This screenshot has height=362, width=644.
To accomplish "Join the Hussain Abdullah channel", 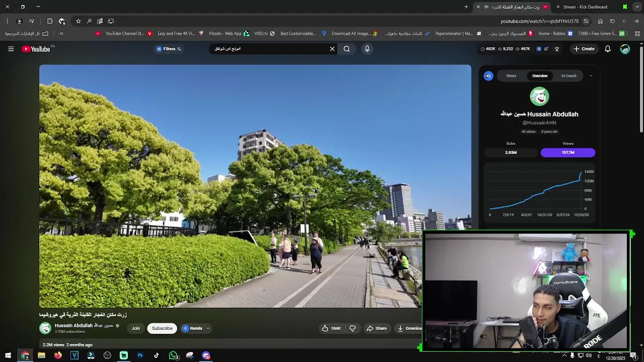I will (x=136, y=328).
